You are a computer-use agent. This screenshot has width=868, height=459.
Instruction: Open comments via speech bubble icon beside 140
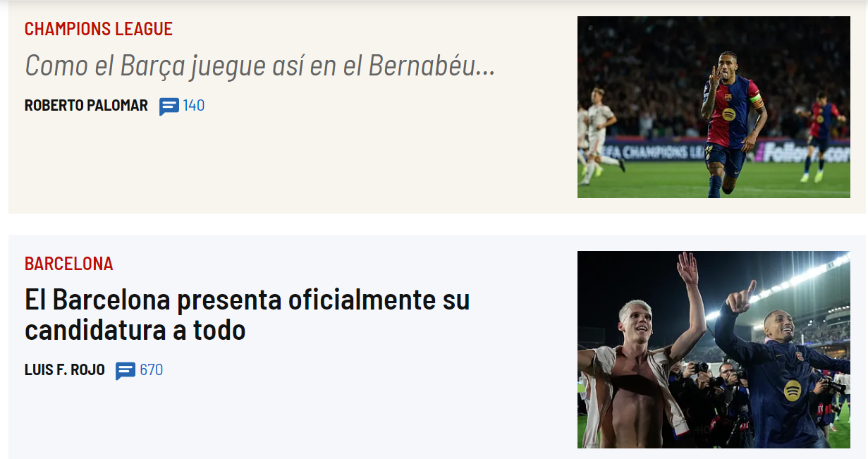pyautogui.click(x=169, y=106)
